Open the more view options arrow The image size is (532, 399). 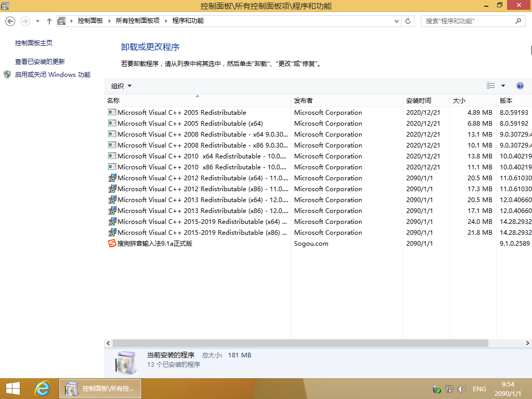click(503, 86)
